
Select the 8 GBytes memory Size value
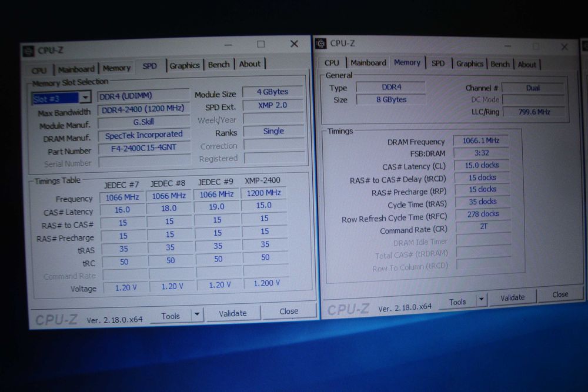pyautogui.click(x=391, y=99)
